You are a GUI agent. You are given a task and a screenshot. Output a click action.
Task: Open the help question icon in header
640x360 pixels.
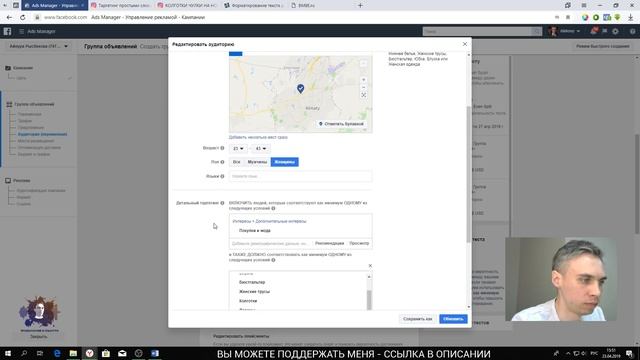pyautogui.click(x=632, y=31)
